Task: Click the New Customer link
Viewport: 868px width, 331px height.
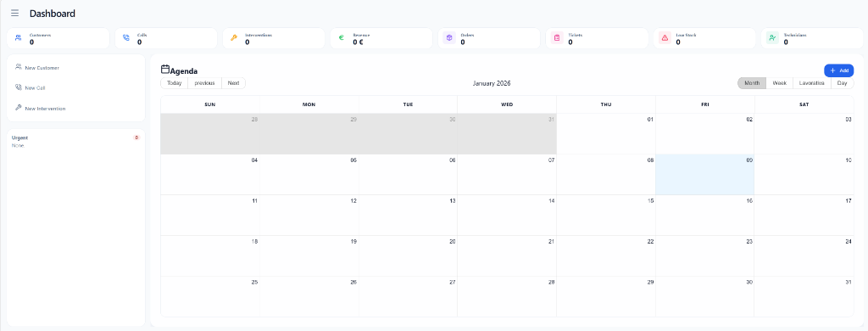Action: click(x=42, y=68)
